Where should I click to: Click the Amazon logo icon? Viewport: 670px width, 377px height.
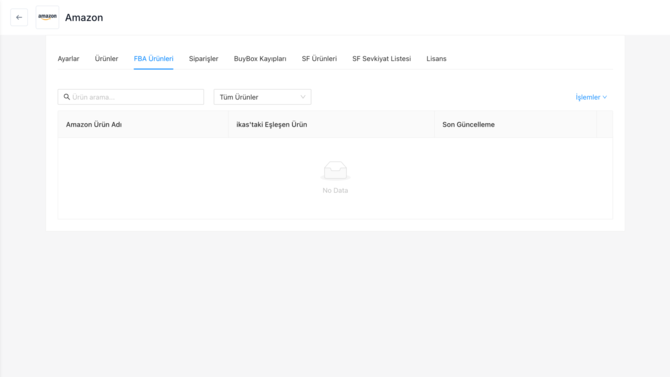(x=47, y=18)
